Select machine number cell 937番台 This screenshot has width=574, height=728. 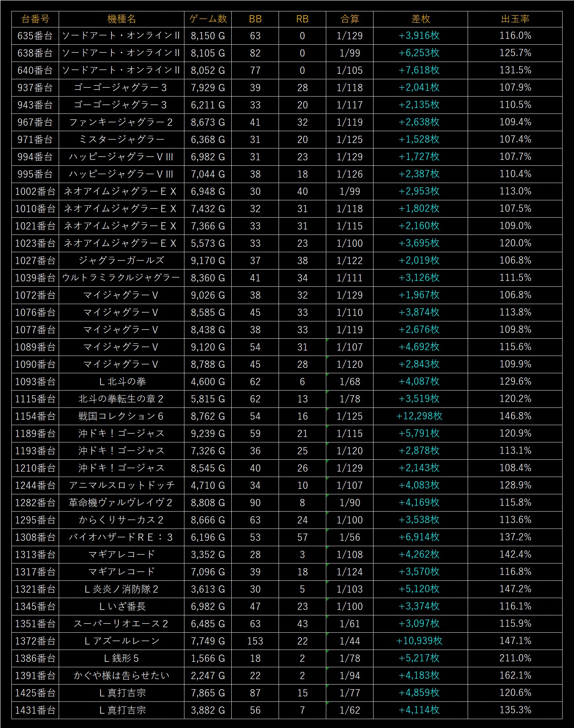[35, 88]
